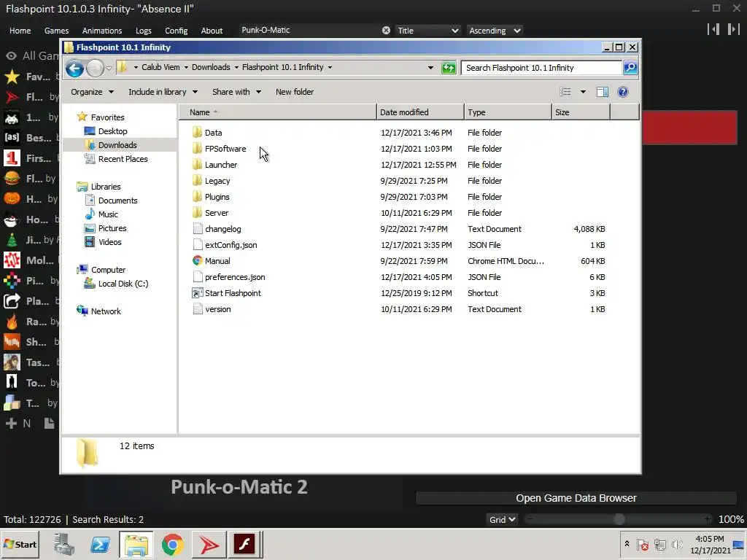Click the Flashpoint launcher taskbar icon
The width and height of the screenshot is (747, 560).
click(x=209, y=544)
